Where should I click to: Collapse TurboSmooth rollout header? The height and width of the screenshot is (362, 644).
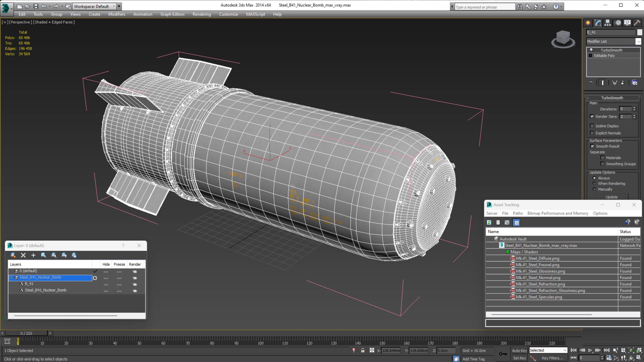pos(612,98)
